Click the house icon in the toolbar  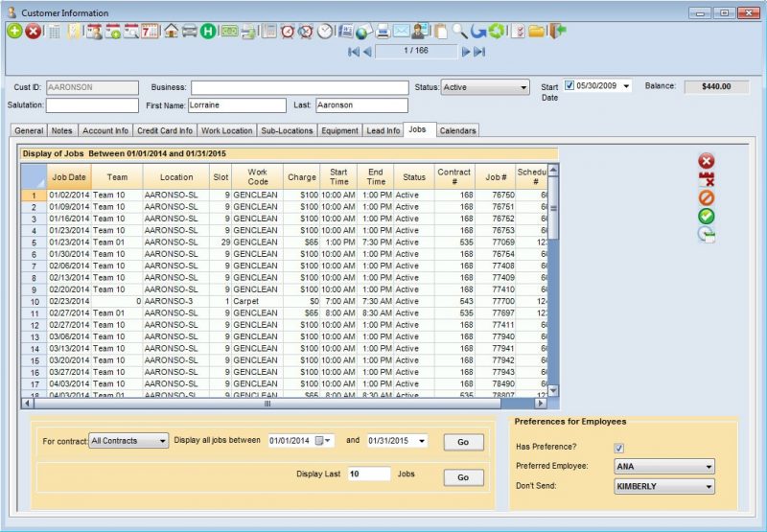click(171, 32)
